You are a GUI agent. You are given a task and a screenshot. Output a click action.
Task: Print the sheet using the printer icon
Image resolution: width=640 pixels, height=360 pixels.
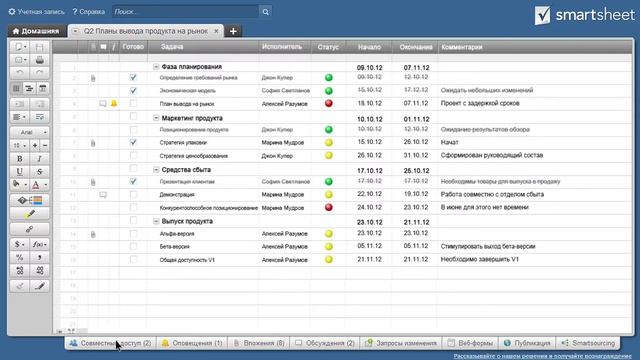[x=39, y=60]
